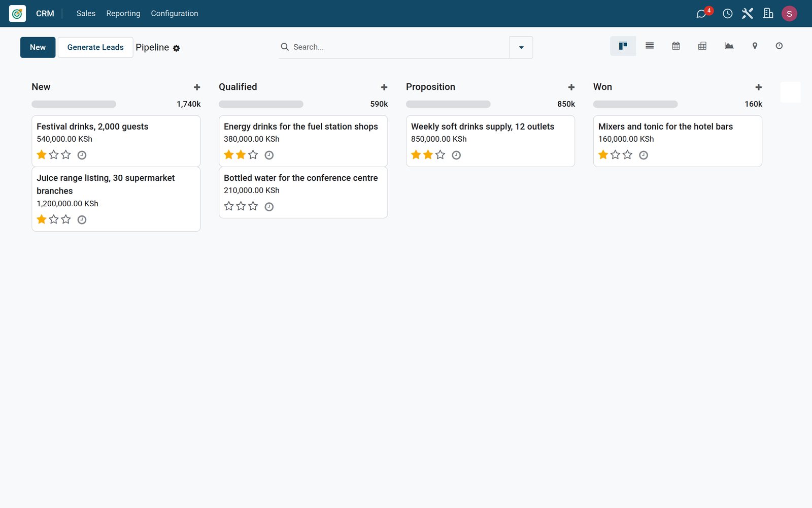Set first star on Bottled water card

229,206
